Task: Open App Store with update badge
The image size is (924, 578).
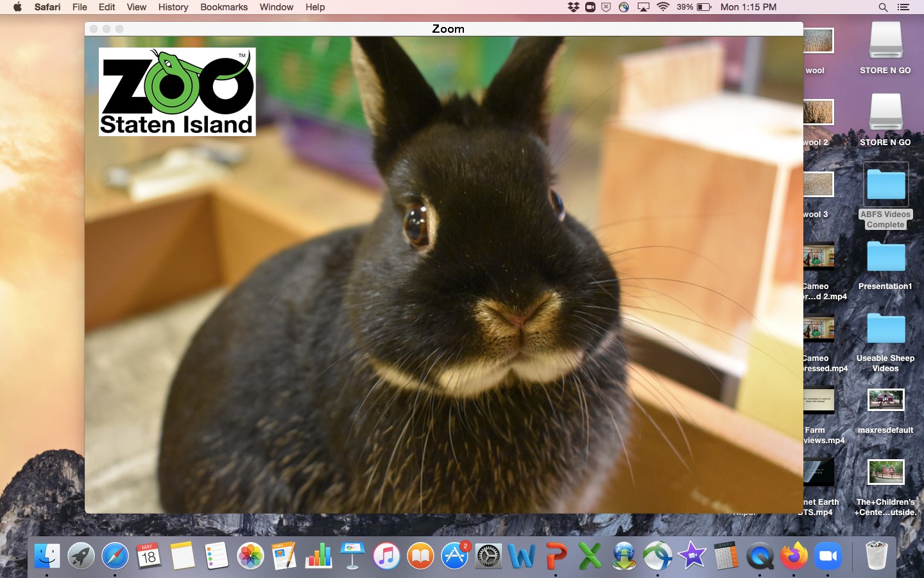Action: pyautogui.click(x=454, y=556)
